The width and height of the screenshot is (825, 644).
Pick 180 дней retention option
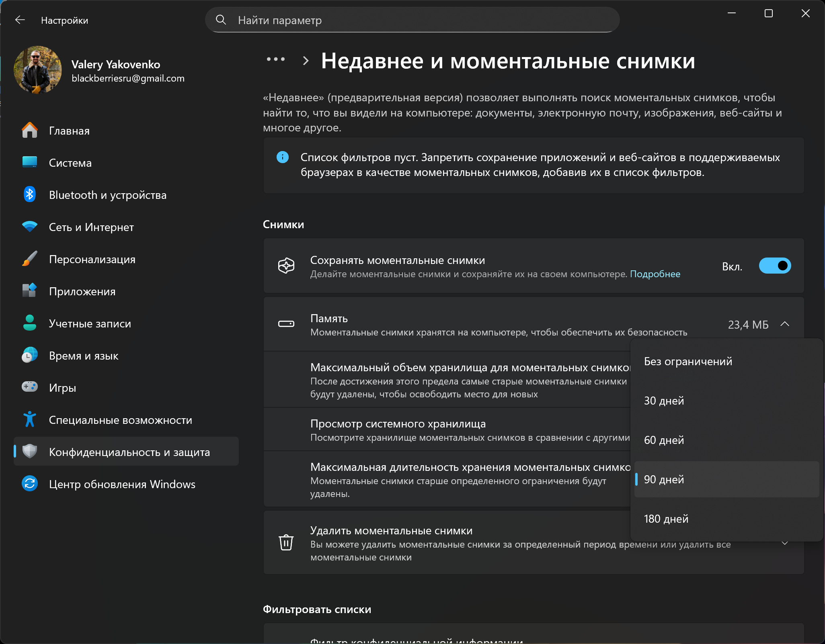[666, 519]
